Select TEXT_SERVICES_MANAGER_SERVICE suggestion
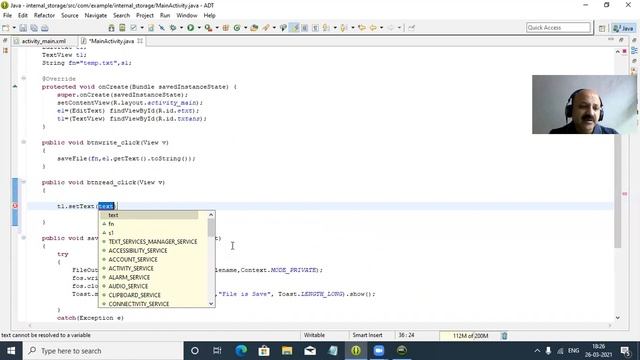This screenshot has width=640, height=360. [x=153, y=242]
